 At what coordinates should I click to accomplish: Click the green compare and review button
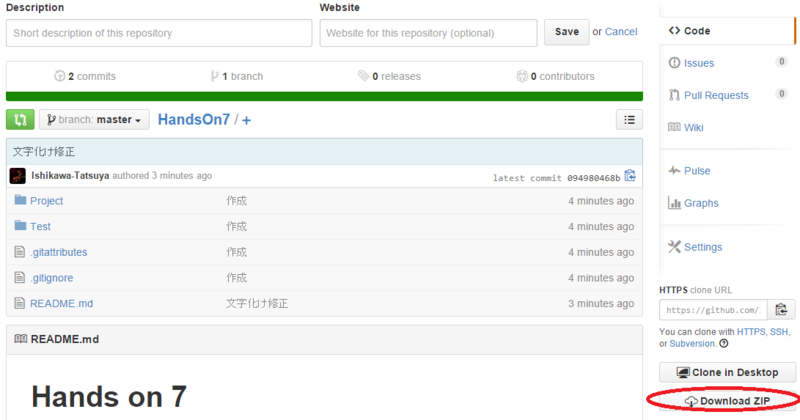[20, 119]
